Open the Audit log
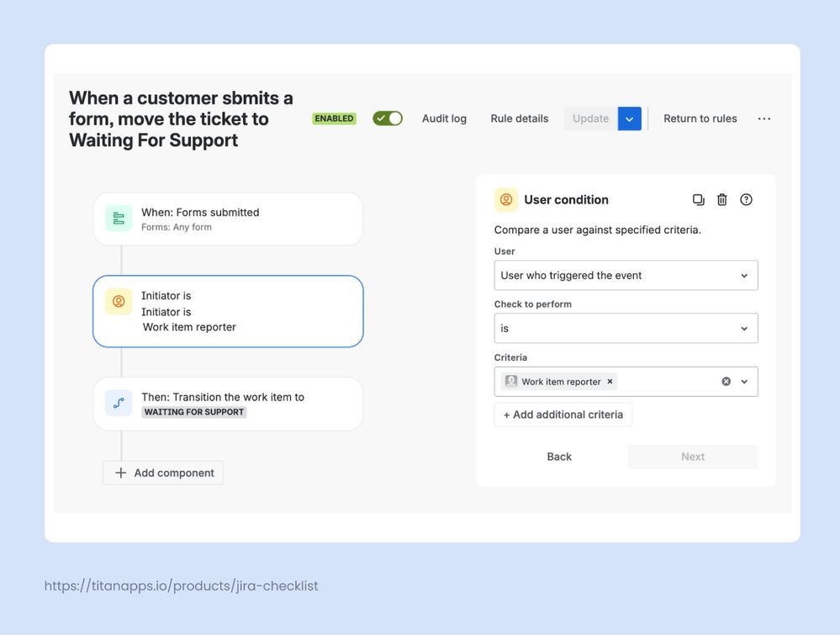The height and width of the screenshot is (635, 840). point(444,118)
